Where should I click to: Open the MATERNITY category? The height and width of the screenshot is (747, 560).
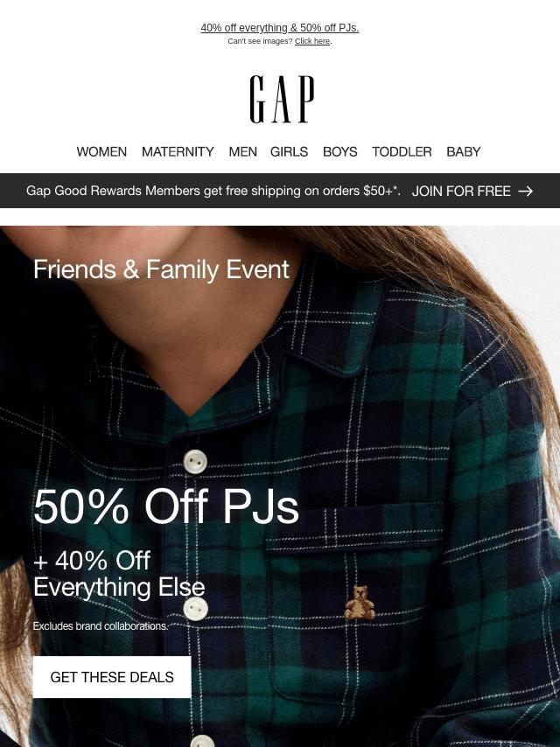click(178, 151)
